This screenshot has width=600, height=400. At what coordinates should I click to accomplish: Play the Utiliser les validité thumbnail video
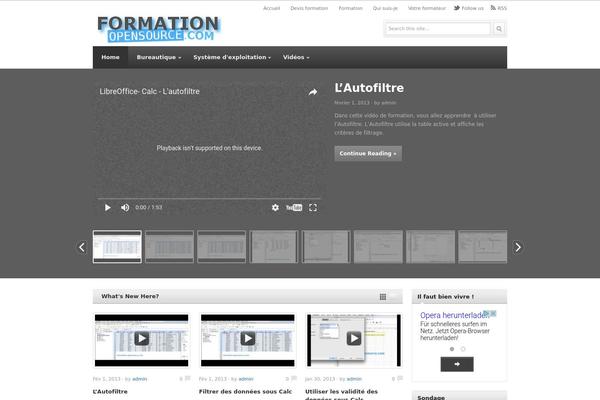click(354, 338)
